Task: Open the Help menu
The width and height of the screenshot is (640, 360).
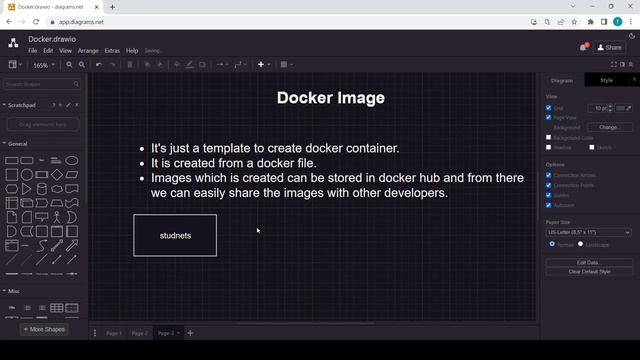Action: point(132,51)
